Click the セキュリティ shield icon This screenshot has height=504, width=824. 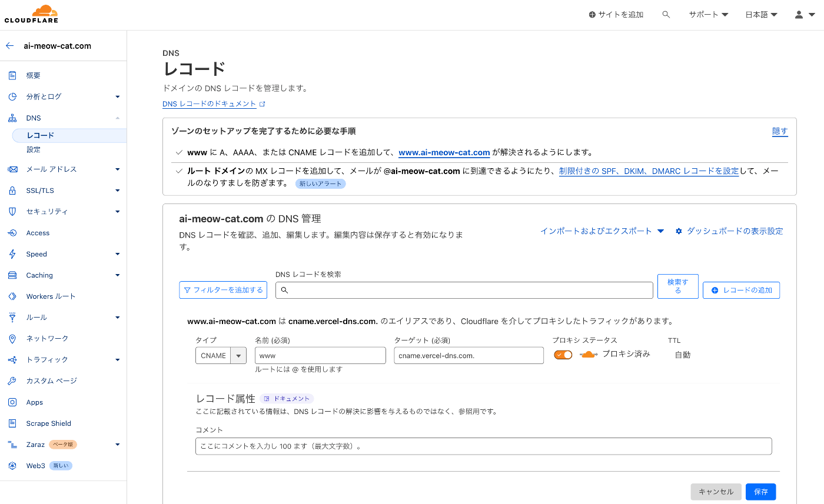click(12, 212)
